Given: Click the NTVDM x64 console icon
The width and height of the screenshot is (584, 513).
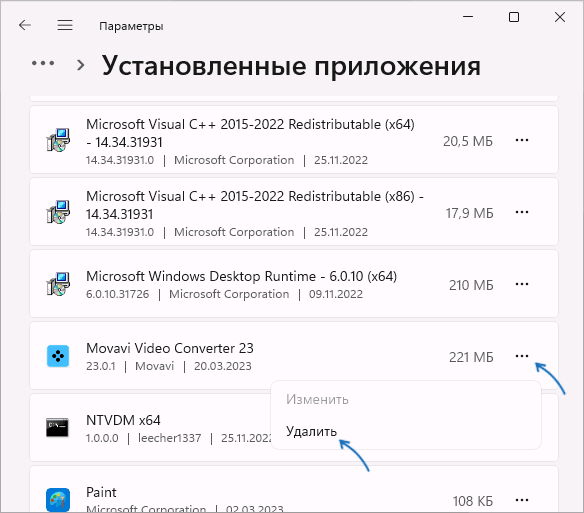Looking at the screenshot, I should (x=57, y=428).
